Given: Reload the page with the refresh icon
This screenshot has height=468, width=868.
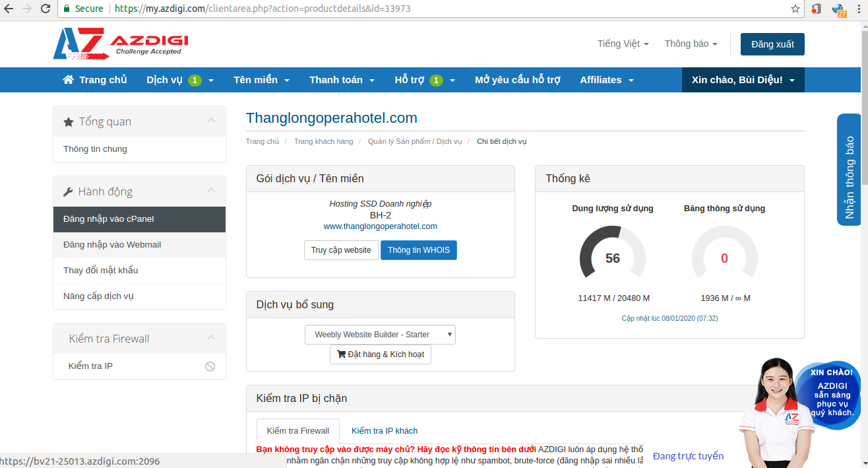Looking at the screenshot, I should (46, 9).
